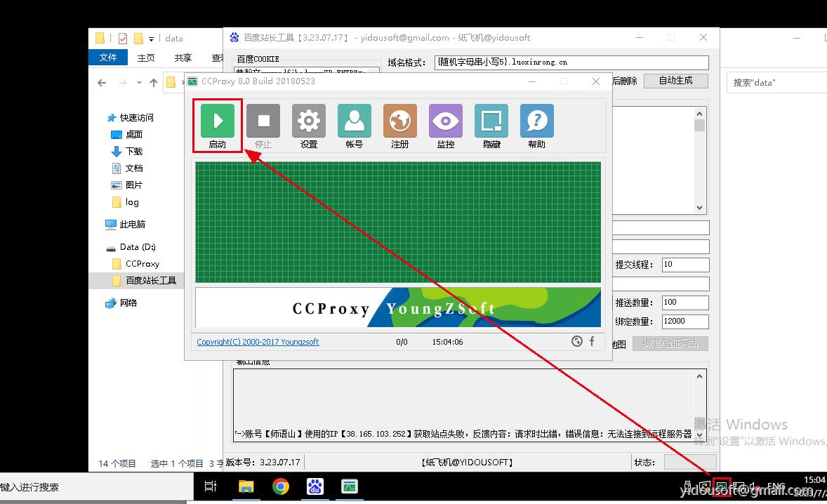Edit the 推送数量 value 100
The height and width of the screenshot is (504, 827).
coord(685,303)
